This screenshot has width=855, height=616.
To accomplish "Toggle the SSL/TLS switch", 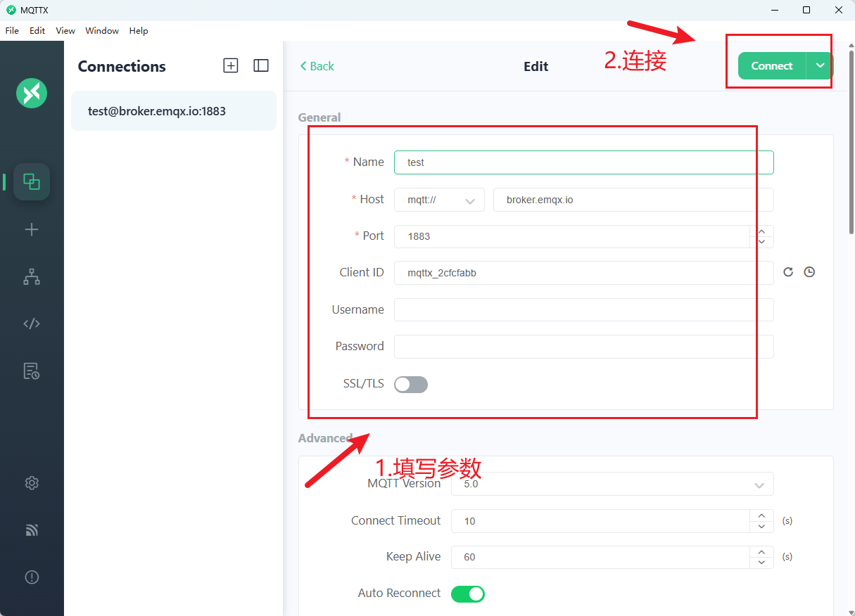I will [411, 385].
